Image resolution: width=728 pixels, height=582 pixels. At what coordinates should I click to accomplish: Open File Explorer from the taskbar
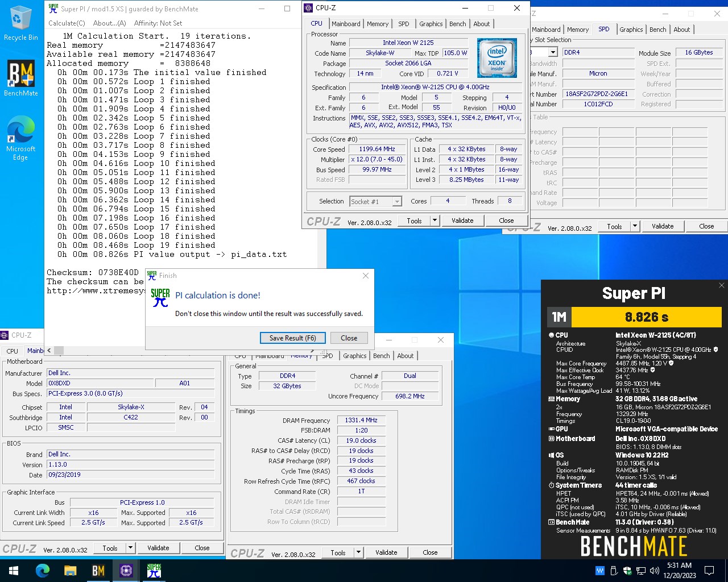pos(71,570)
